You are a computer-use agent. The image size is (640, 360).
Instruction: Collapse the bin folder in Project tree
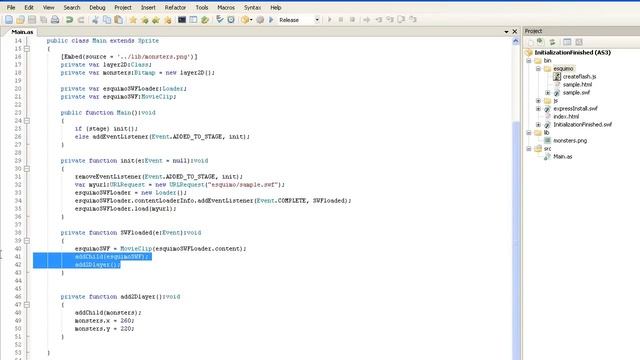(x=529, y=60)
